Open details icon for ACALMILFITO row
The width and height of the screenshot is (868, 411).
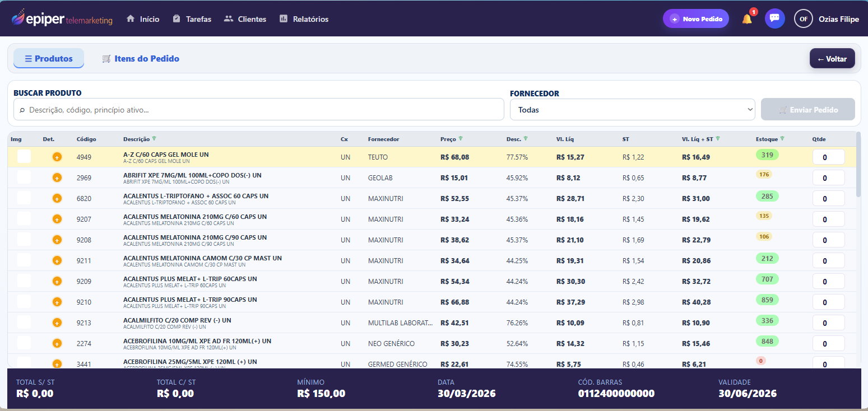[57, 323]
